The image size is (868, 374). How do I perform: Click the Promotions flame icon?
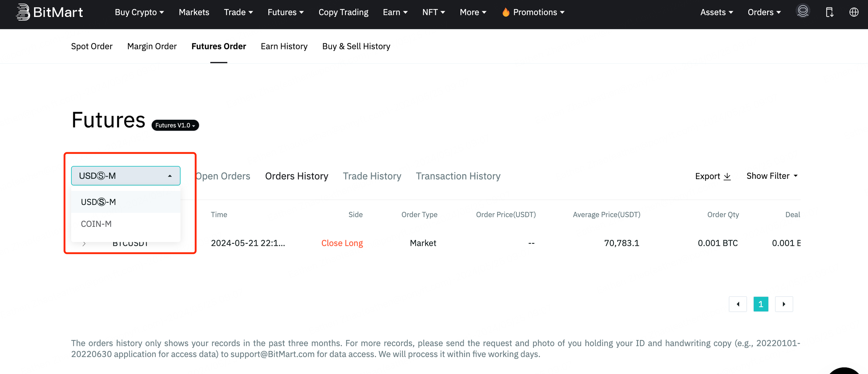pyautogui.click(x=506, y=12)
